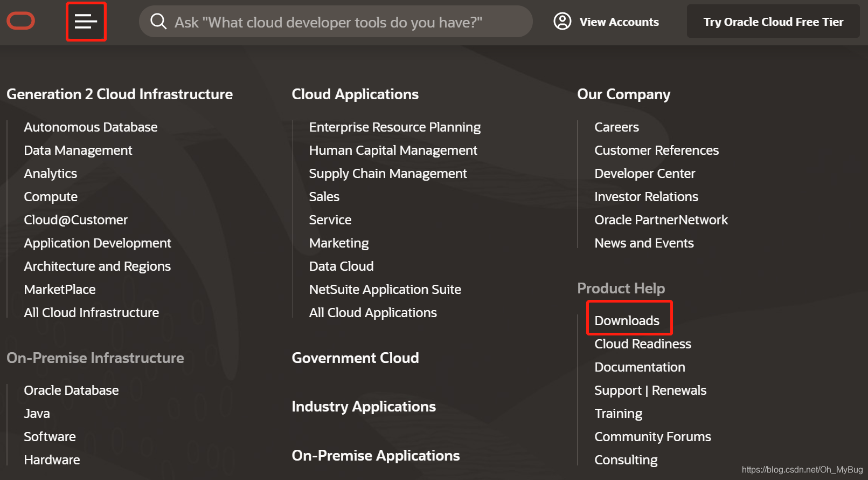The image size is (868, 480).
Task: Open Generation 2 Cloud Infrastructure heading
Action: [120, 94]
